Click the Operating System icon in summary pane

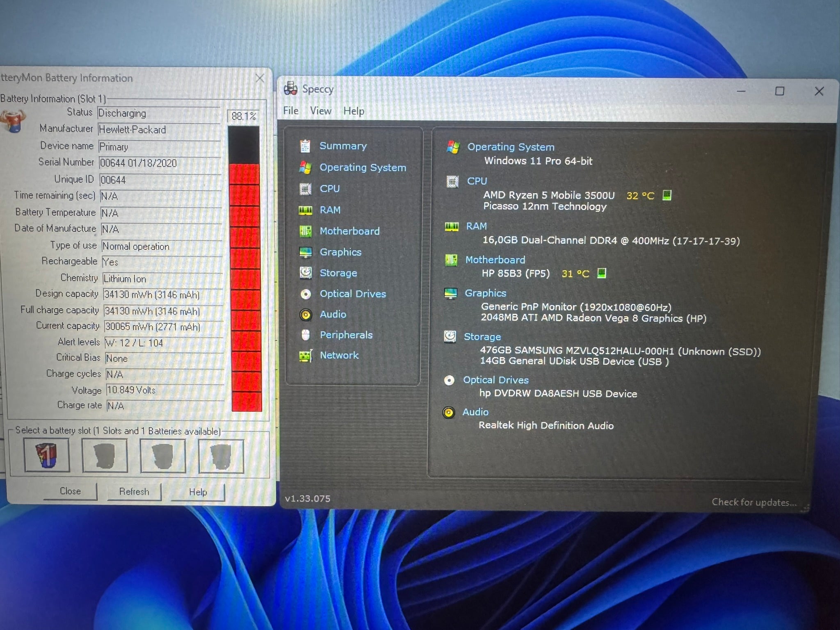click(x=453, y=147)
